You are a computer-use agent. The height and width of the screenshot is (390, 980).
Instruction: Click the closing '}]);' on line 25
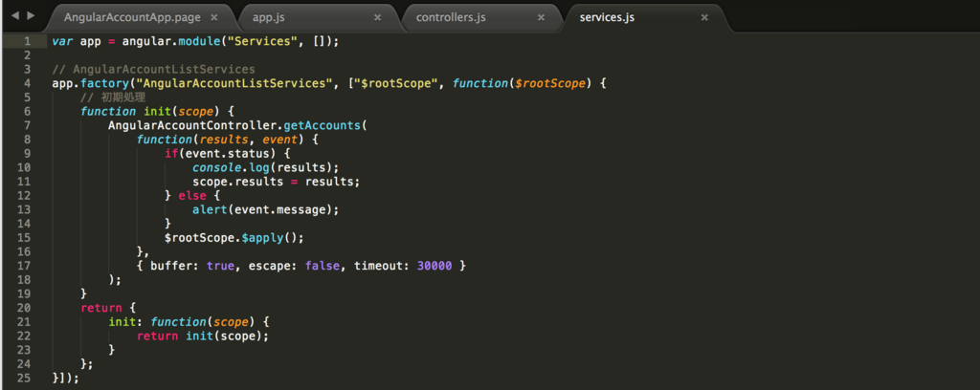[x=66, y=378]
